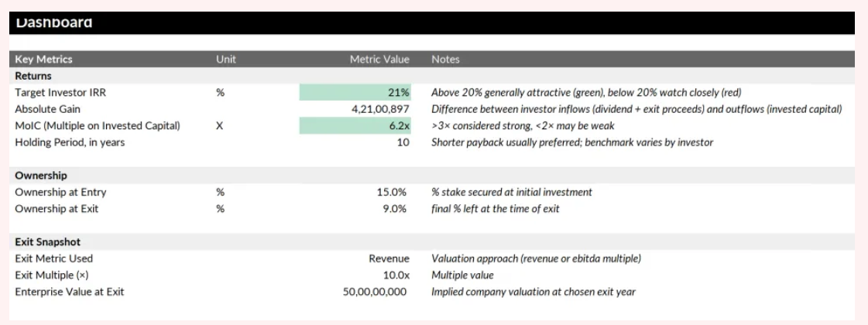Click the Exit Metric Used Revenue cell
The width and height of the screenshot is (868, 325).
tap(389, 258)
